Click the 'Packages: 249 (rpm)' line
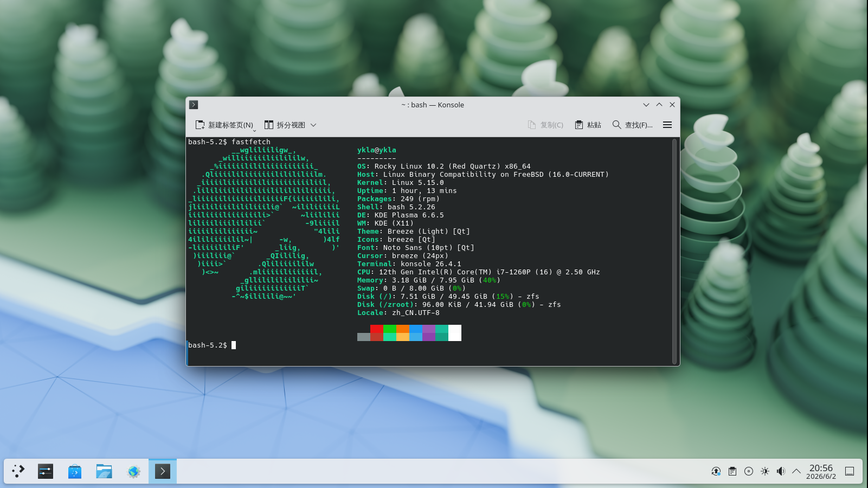Viewport: 868px width, 488px height. click(398, 199)
